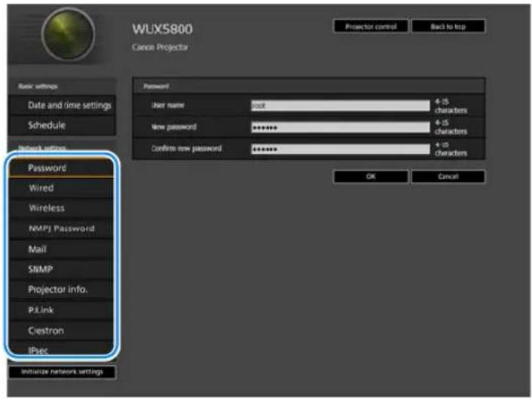The height and width of the screenshot is (399, 532).
Task: Open the PJLink settings page
Action: pyautogui.click(x=61, y=310)
